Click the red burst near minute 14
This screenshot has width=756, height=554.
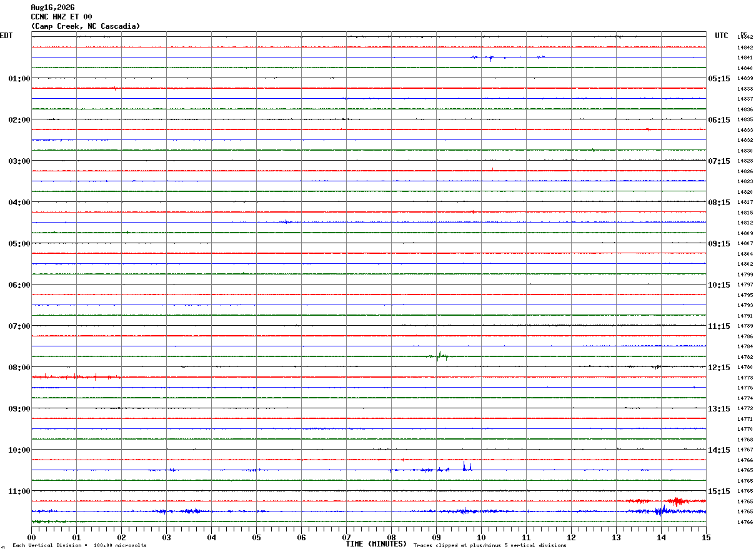coord(677,501)
